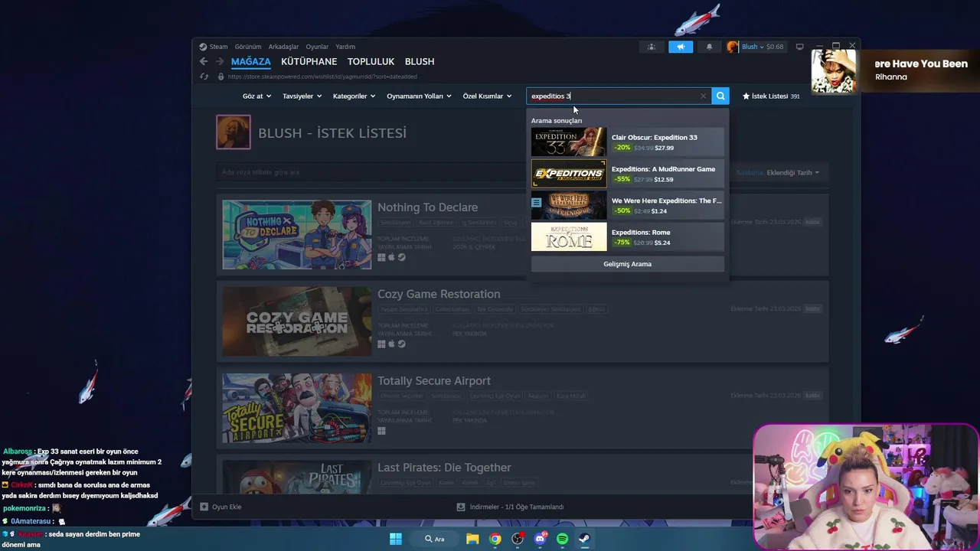Launch Chrome from the taskbar
980x551 pixels.
495,539
